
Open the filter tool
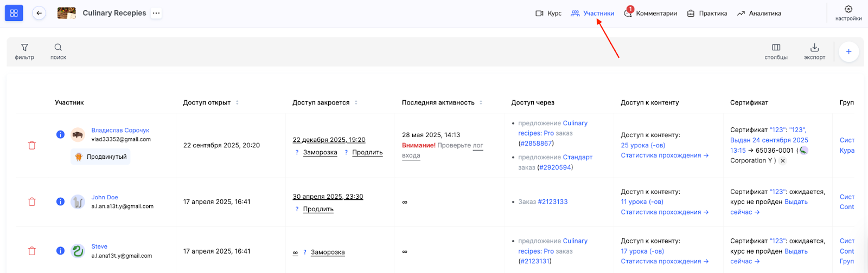(24, 51)
